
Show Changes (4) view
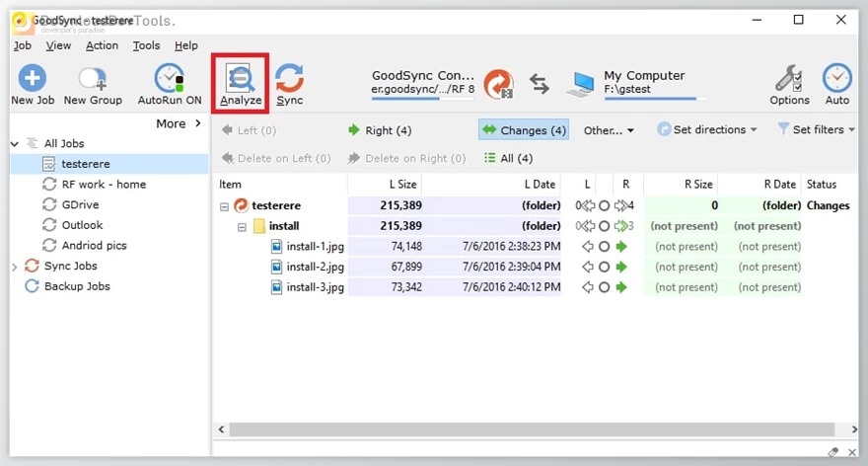click(524, 130)
